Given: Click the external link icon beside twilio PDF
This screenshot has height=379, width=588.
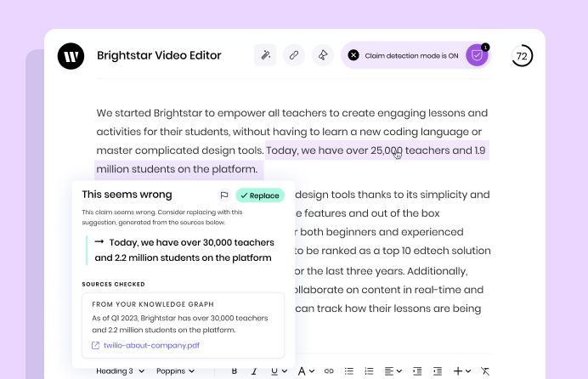Looking at the screenshot, I should point(96,345).
